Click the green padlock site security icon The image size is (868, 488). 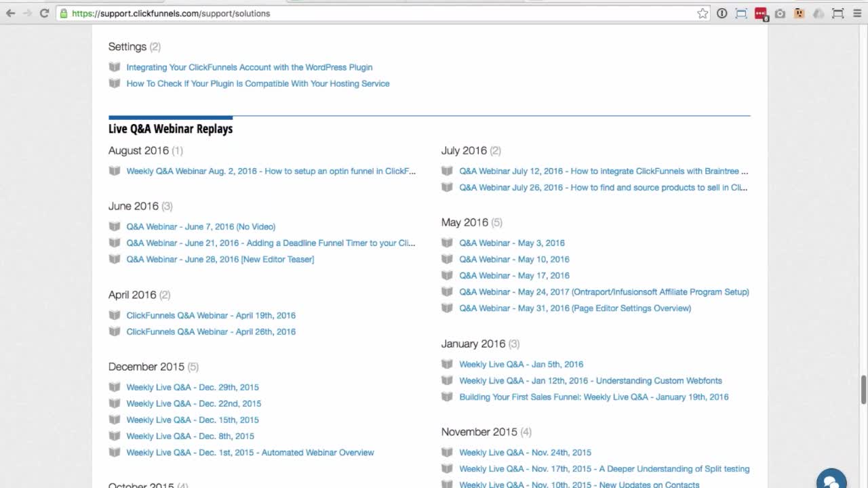(64, 13)
